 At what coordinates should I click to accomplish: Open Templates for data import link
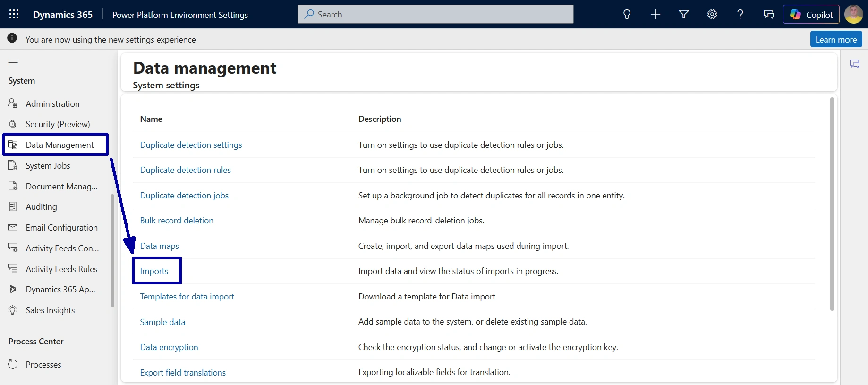pos(187,297)
